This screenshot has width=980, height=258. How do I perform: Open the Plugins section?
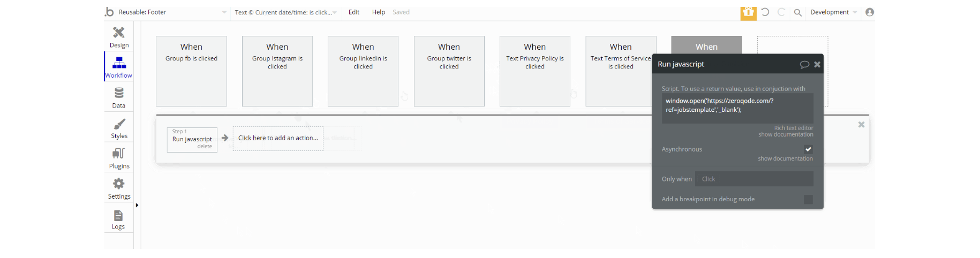(x=119, y=158)
